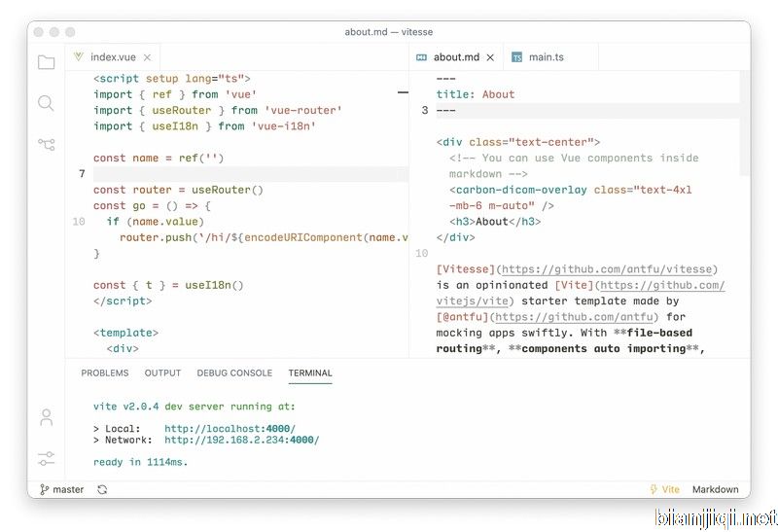
Task: Click 'ready in 1114ms.' terminal text
Action: pyautogui.click(x=140, y=462)
